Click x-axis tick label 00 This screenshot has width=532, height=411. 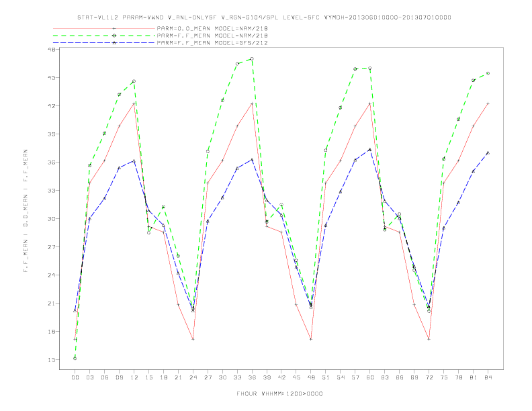click(75, 377)
